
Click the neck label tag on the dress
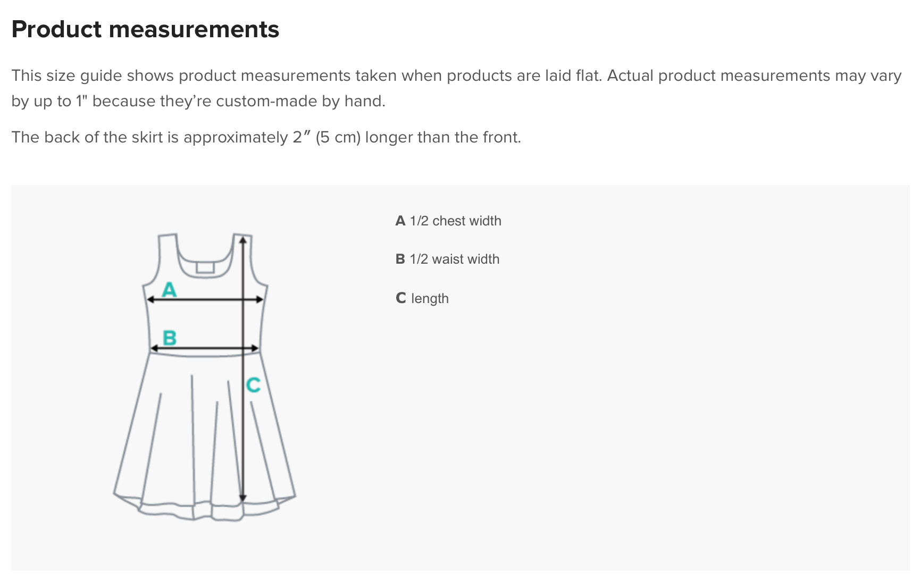[205, 267]
